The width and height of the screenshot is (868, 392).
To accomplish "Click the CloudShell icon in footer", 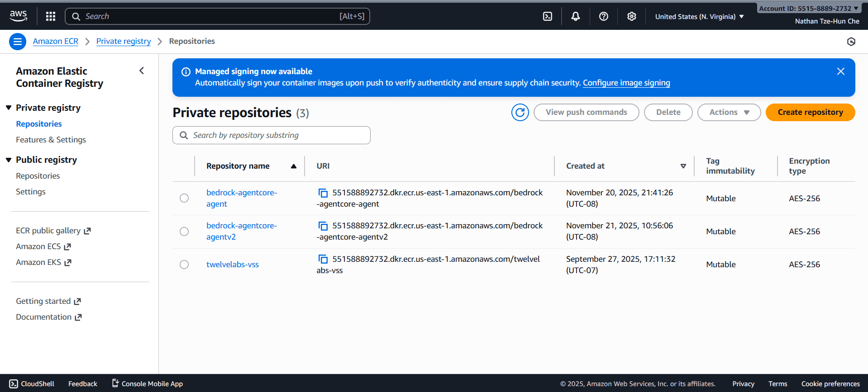I will point(14,384).
